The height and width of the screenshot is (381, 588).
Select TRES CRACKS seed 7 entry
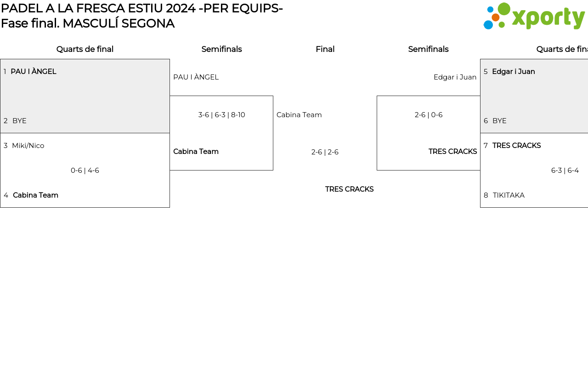coord(516,146)
